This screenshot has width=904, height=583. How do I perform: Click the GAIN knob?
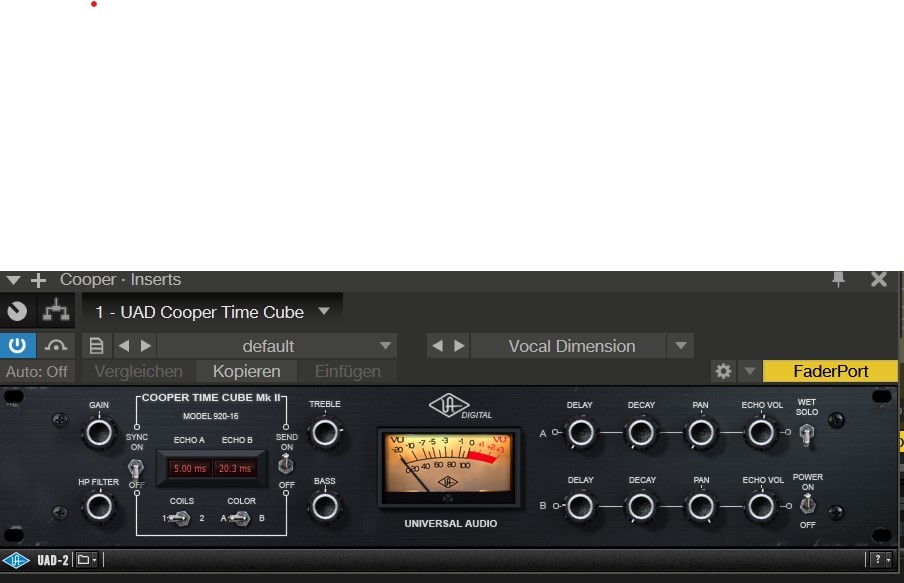click(x=99, y=433)
